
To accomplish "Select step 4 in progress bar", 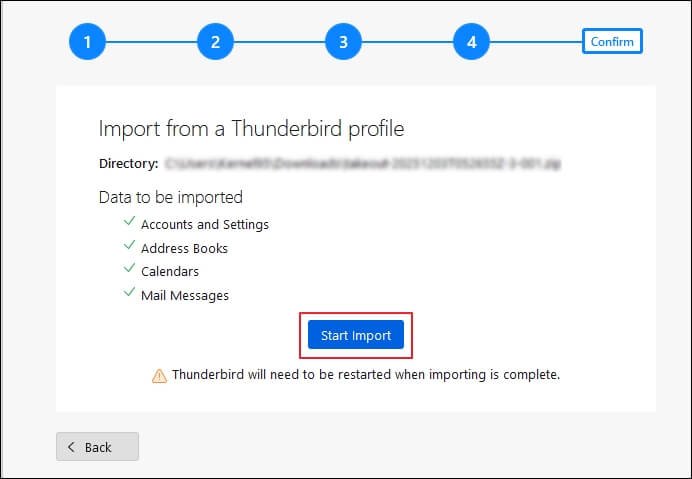I will [x=471, y=42].
